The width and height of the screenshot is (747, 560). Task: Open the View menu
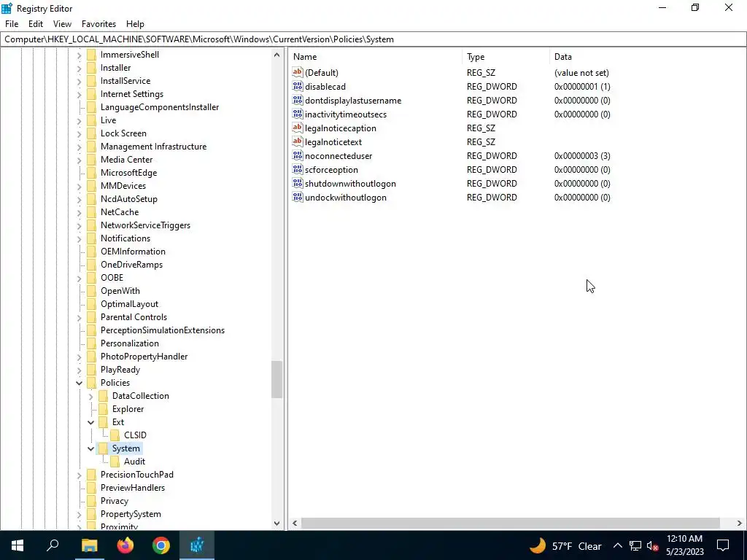[63, 24]
